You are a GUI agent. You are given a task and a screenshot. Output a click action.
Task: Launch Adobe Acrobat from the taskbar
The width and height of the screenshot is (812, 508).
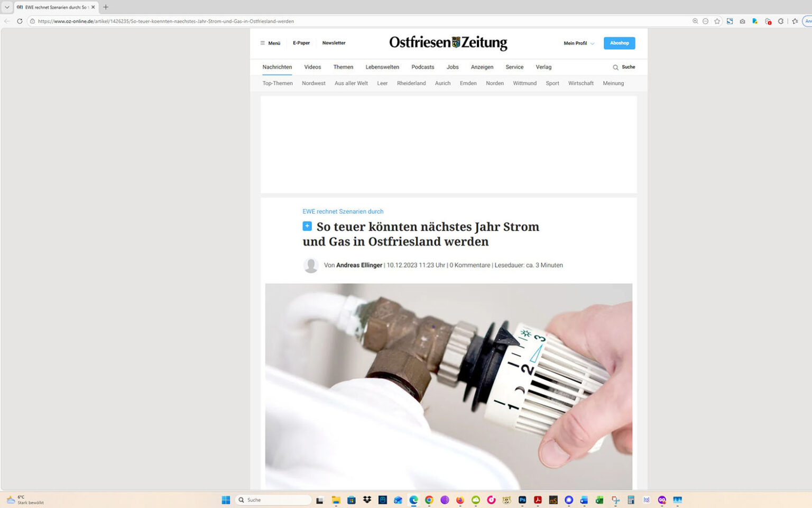tap(537, 500)
